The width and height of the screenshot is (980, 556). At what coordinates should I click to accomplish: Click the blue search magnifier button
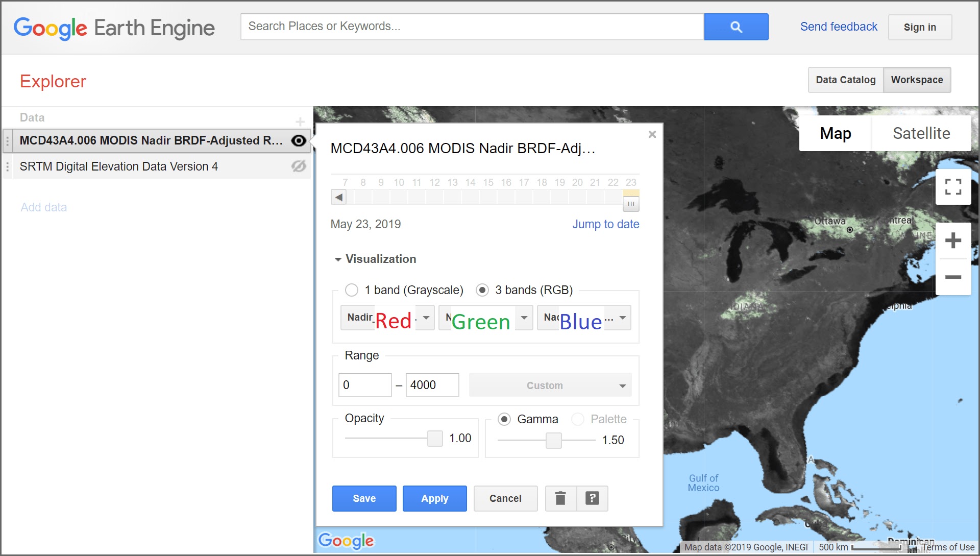click(x=736, y=27)
